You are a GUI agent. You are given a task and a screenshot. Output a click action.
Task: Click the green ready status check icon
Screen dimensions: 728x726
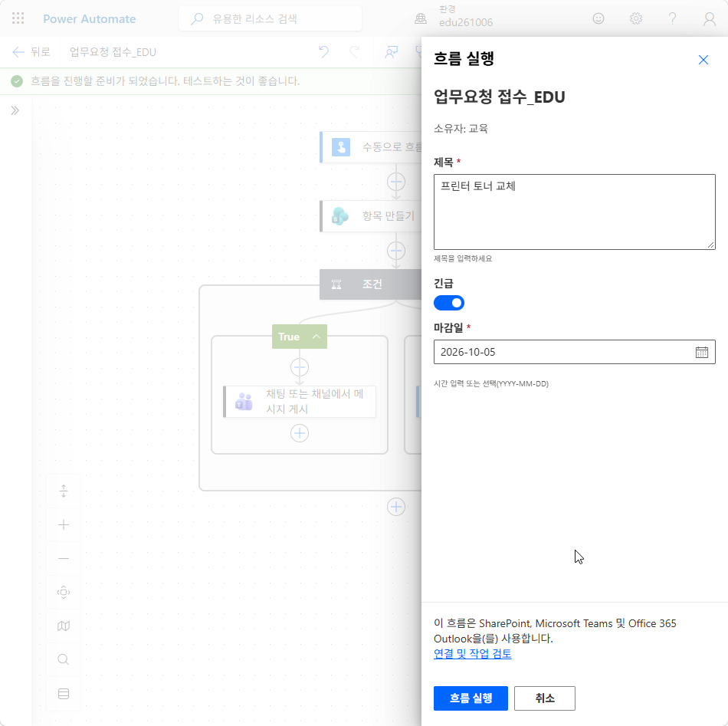click(17, 81)
